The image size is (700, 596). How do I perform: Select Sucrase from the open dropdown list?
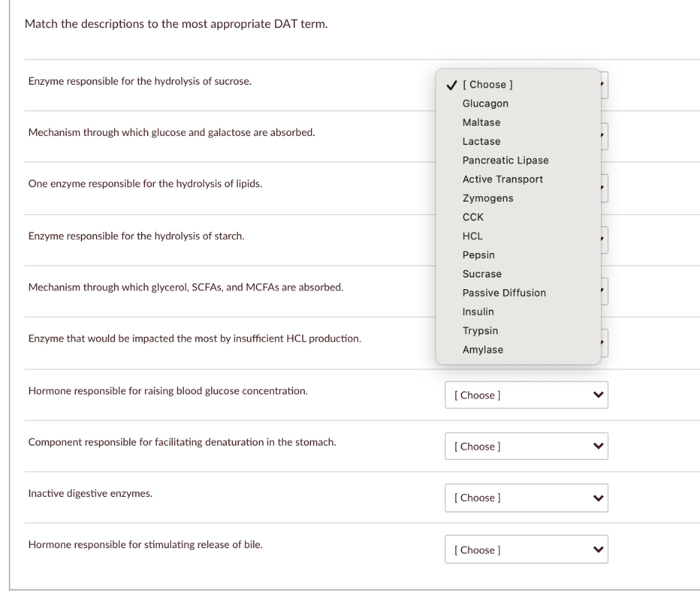[481, 273]
